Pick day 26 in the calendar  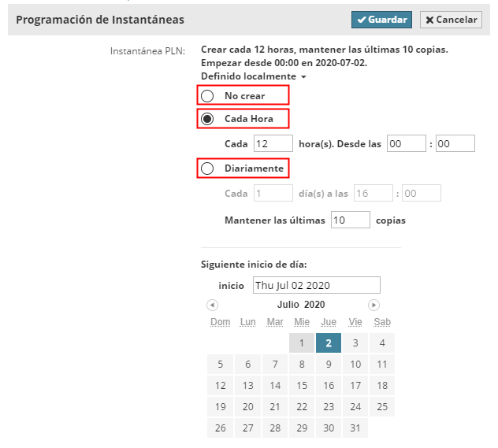(x=221, y=428)
